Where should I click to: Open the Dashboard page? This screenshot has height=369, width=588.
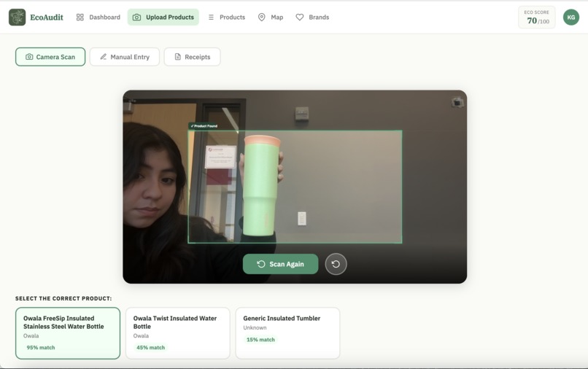coord(98,18)
